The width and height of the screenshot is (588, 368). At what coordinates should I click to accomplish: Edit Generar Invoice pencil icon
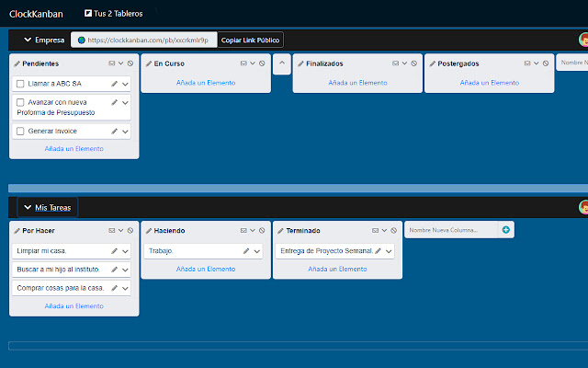point(114,131)
